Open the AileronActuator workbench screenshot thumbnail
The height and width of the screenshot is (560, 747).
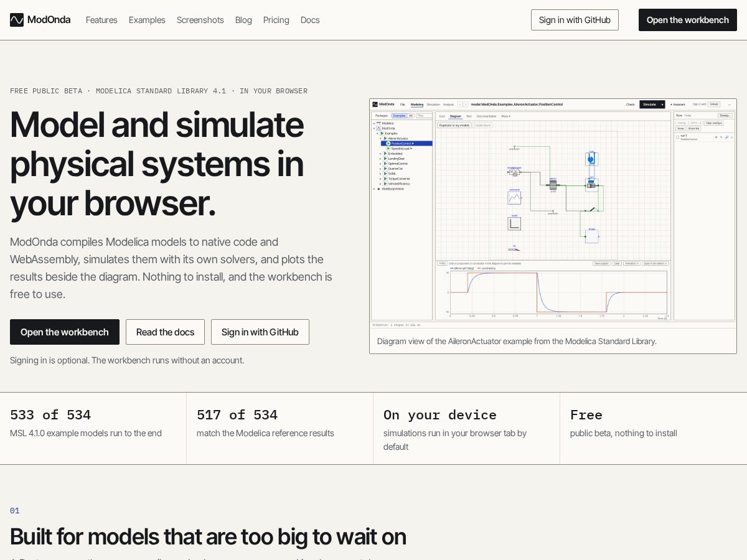[553, 213]
